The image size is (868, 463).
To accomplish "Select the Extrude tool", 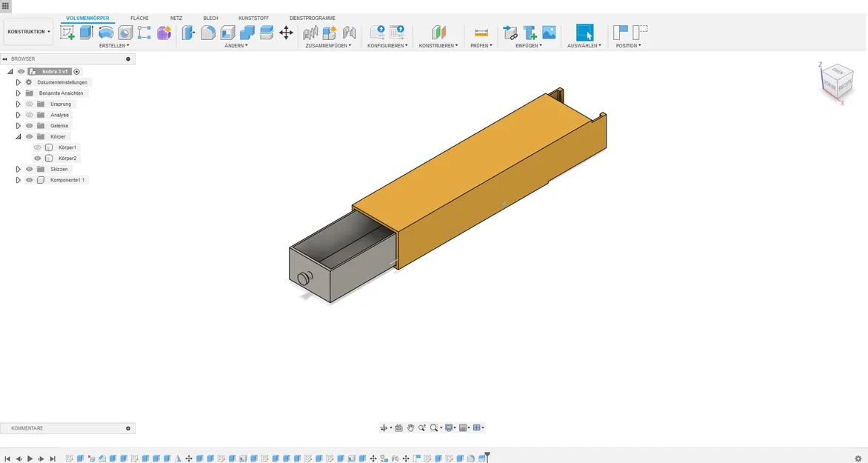I will 87,33.
